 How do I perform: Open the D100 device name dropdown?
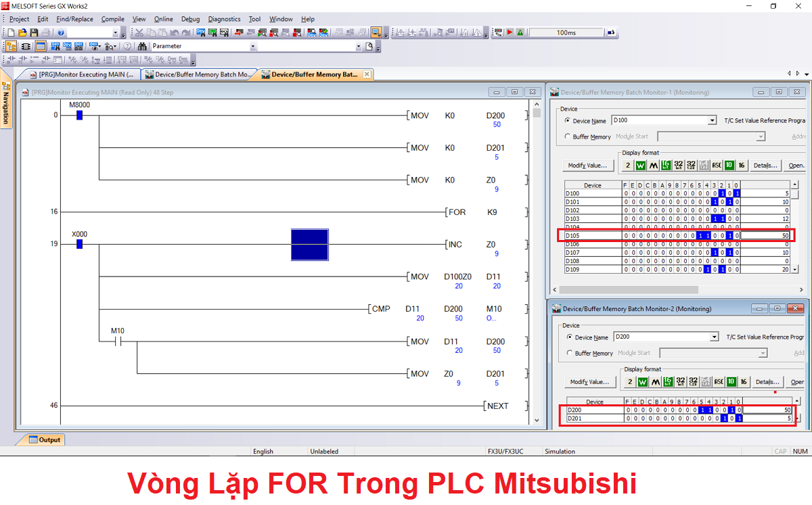(x=712, y=120)
